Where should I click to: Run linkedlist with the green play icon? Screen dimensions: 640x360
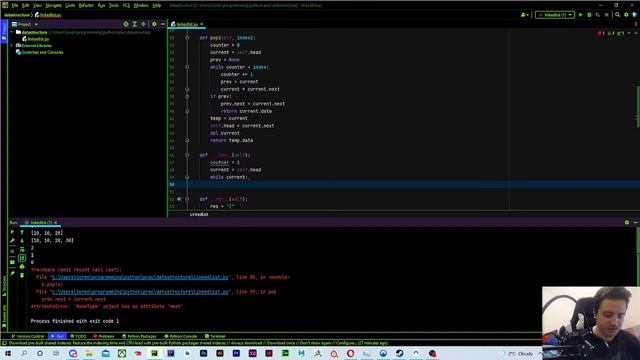[580, 15]
